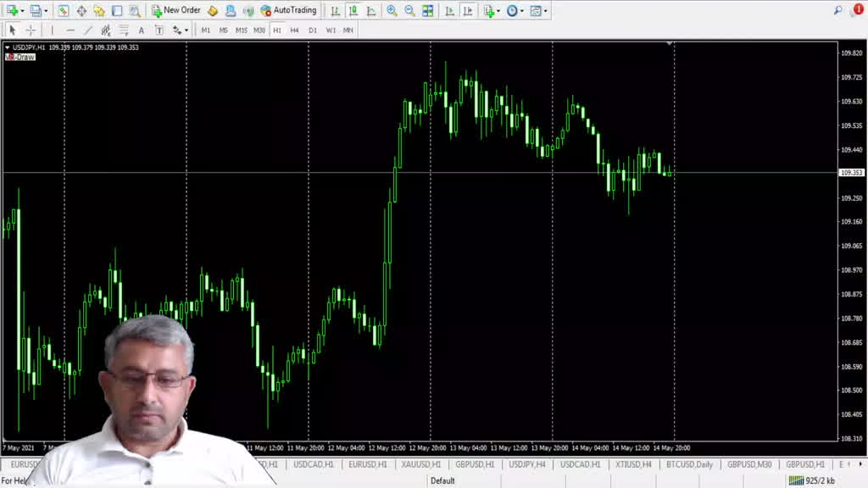Open the BTCUSD,Daily chart tab
Screen dimensions: 868x488
689,464
